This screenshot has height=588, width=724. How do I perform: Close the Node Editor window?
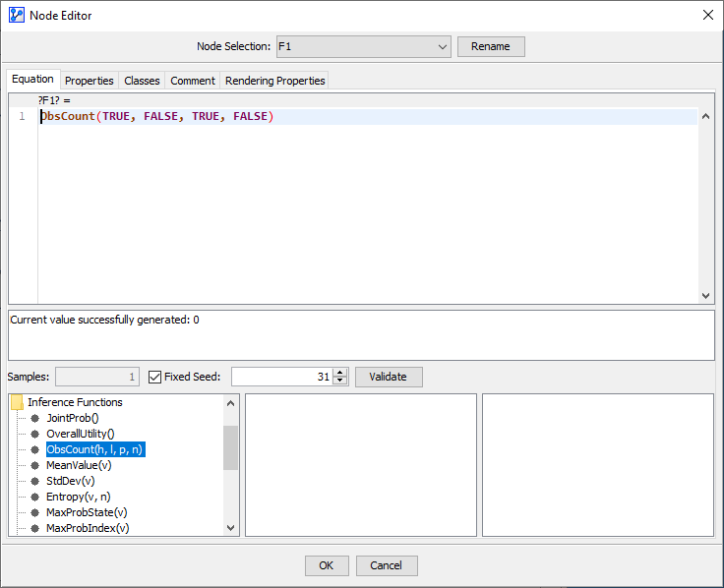tap(708, 15)
